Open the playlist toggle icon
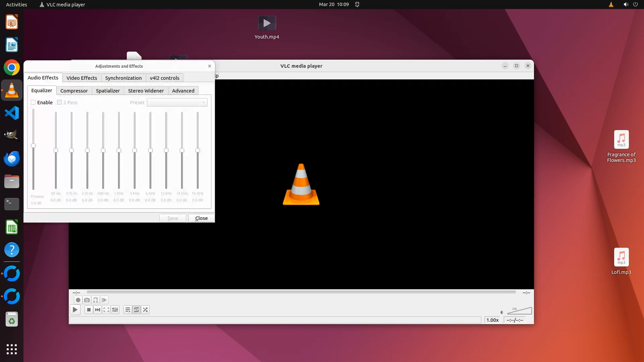Image resolution: width=644 pixels, height=362 pixels. pos(127,310)
